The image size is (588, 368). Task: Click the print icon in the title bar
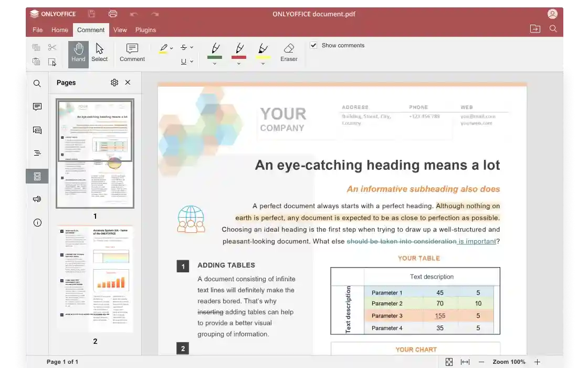pos(113,14)
